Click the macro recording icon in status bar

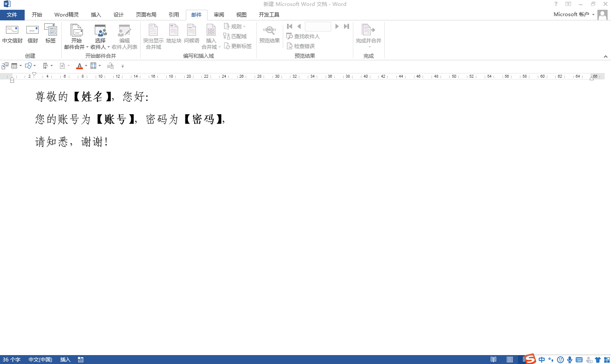point(81,360)
